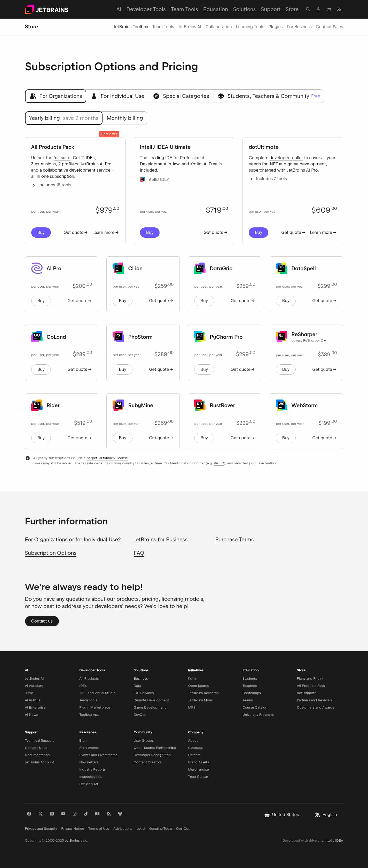The image size is (368, 868).
Task: Open the YouTube social icon
Action: click(63, 814)
